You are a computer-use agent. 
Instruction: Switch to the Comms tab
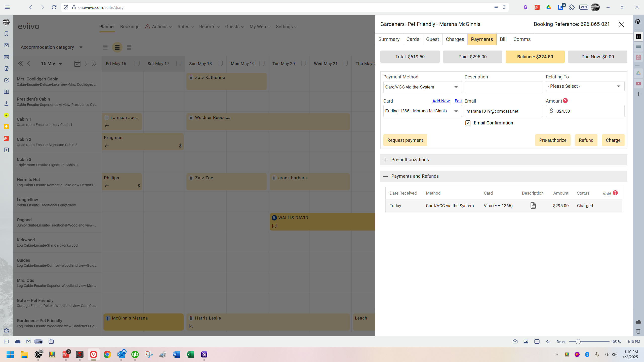point(522,39)
